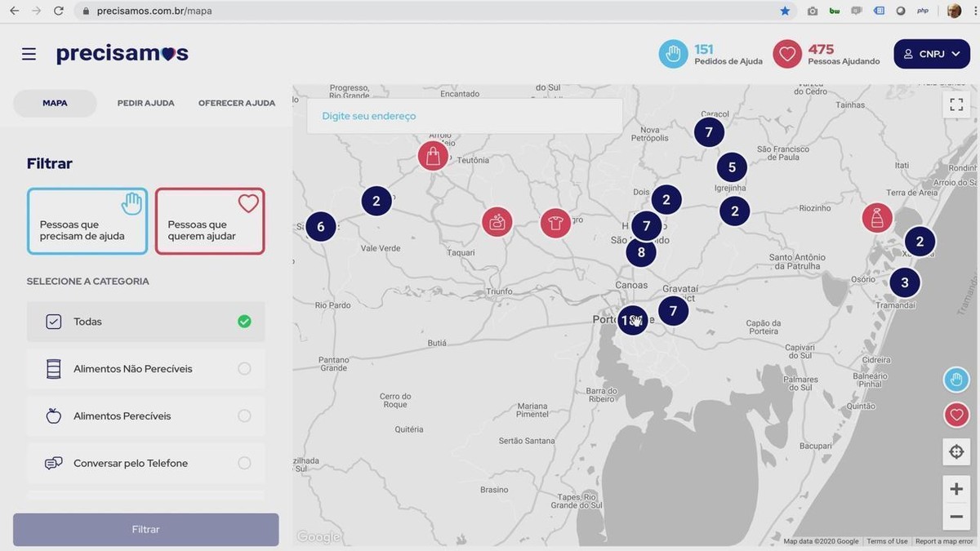Click the Filtrar button
The image size is (980, 551).
click(146, 530)
